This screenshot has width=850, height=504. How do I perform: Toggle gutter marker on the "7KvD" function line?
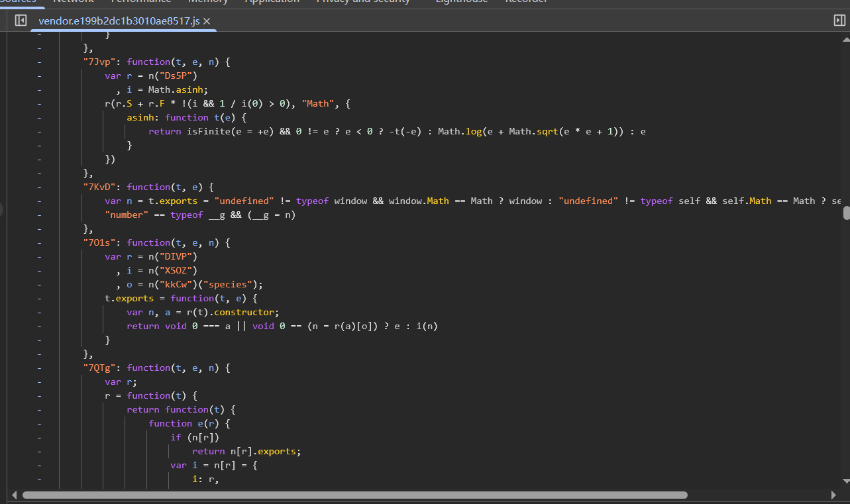click(39, 187)
